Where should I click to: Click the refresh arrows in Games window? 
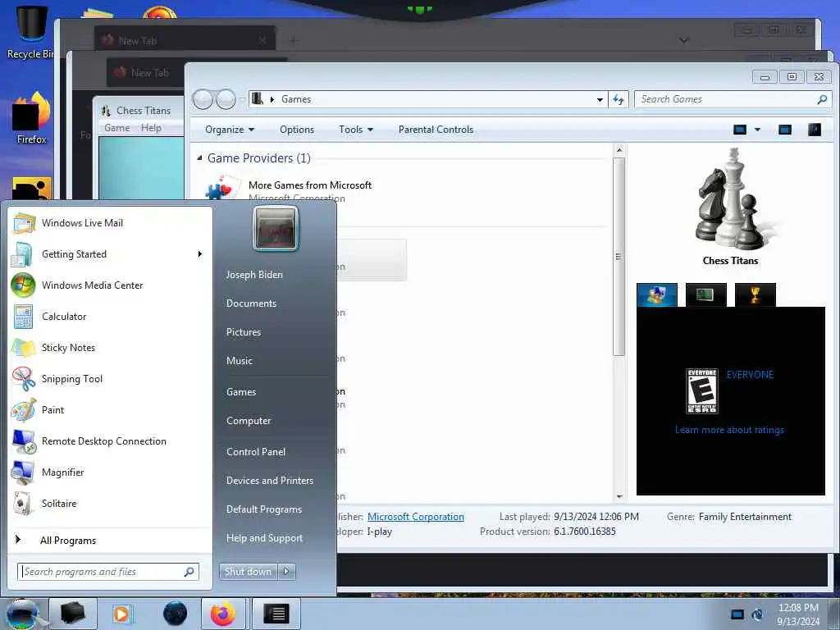tap(619, 99)
